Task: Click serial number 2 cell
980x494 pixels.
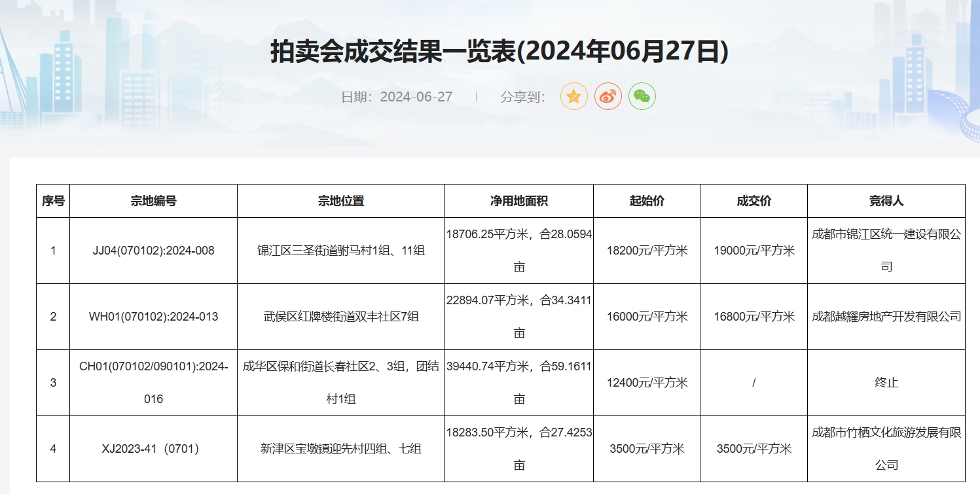Action: click(53, 317)
